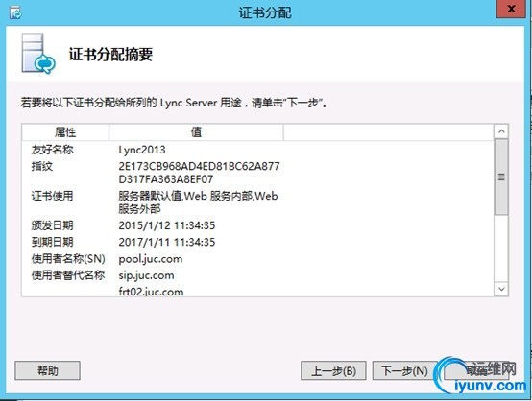Screen dimensions: 532x401
Task: Click the 值 column header
Action: pyautogui.click(x=196, y=132)
